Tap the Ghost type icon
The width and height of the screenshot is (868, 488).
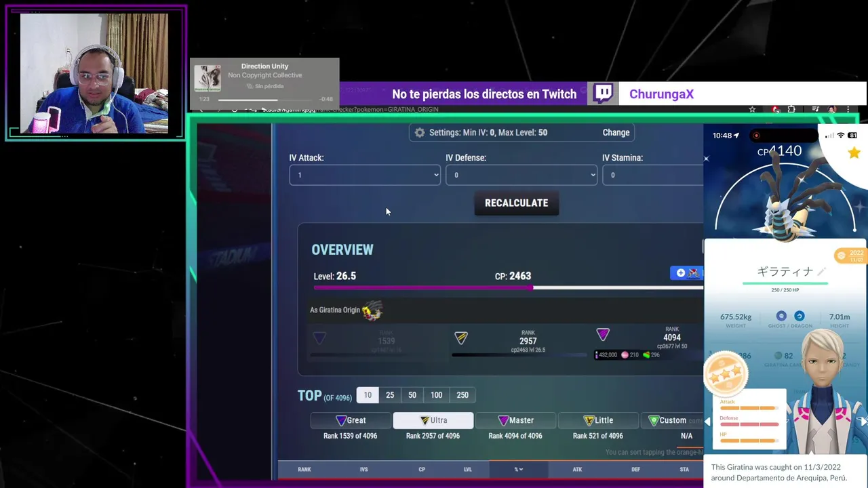[x=781, y=316]
